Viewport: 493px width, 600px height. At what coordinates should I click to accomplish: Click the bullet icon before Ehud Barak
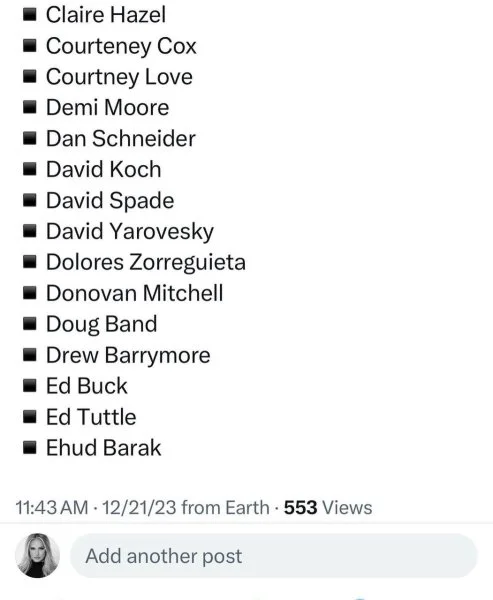tap(29, 448)
